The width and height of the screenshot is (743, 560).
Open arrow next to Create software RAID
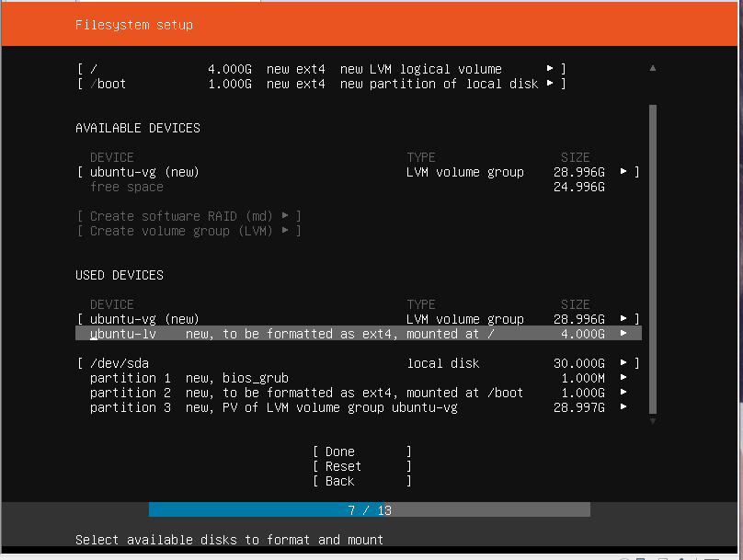coord(285,216)
